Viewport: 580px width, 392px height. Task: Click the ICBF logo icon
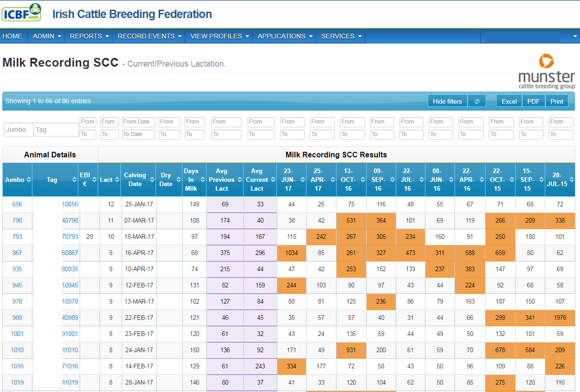[x=21, y=12]
